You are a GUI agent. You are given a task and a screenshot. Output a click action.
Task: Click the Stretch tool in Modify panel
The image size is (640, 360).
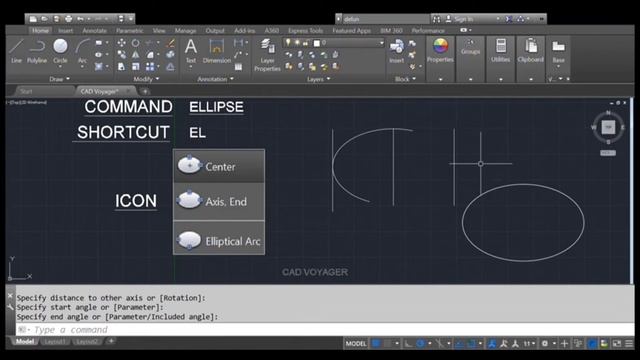tap(121, 67)
